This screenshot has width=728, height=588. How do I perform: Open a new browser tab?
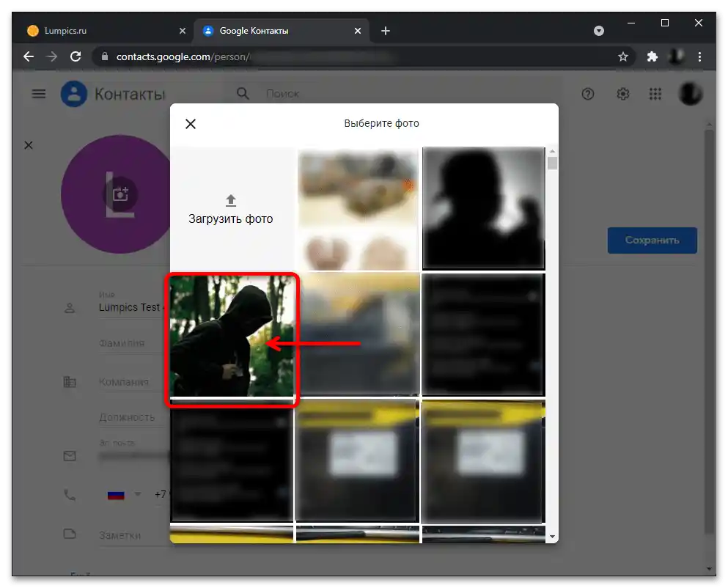tap(386, 31)
